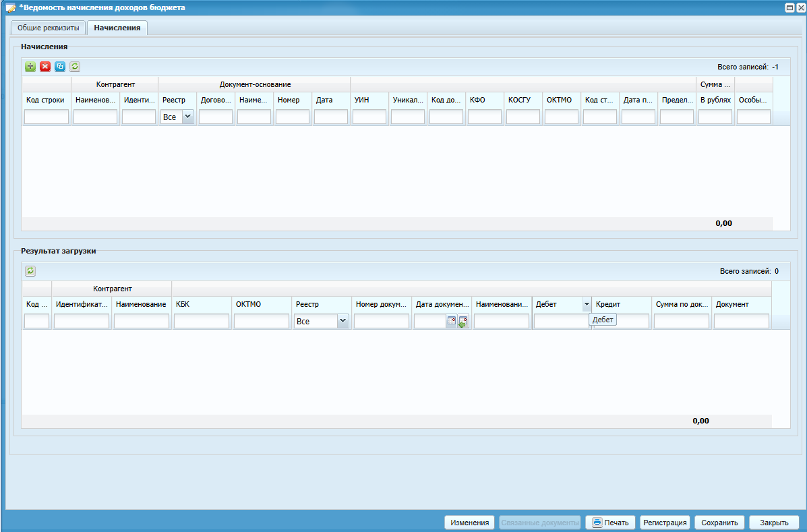Click the Регистрация button
This screenshot has height=532, width=807.
coord(665,523)
